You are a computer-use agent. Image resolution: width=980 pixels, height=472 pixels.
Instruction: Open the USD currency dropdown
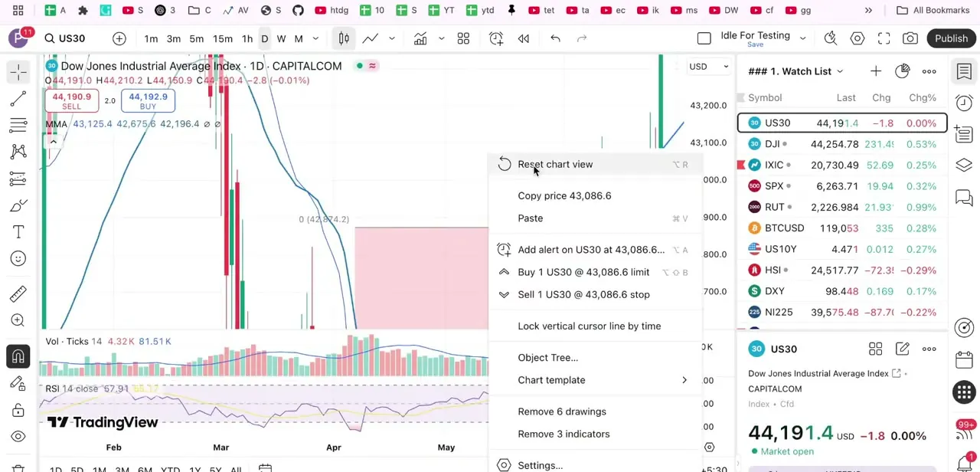tap(709, 67)
